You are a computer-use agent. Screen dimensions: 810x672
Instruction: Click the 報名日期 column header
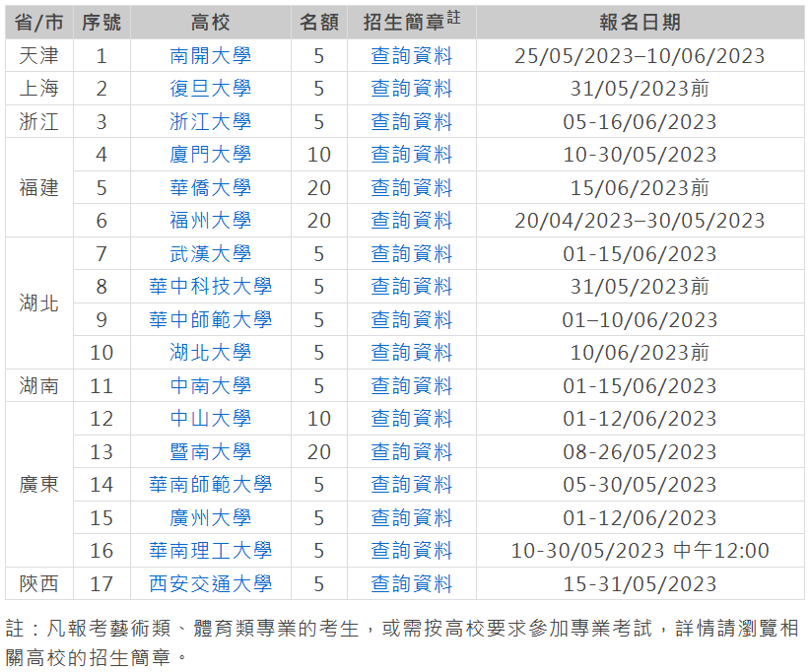[x=641, y=23]
